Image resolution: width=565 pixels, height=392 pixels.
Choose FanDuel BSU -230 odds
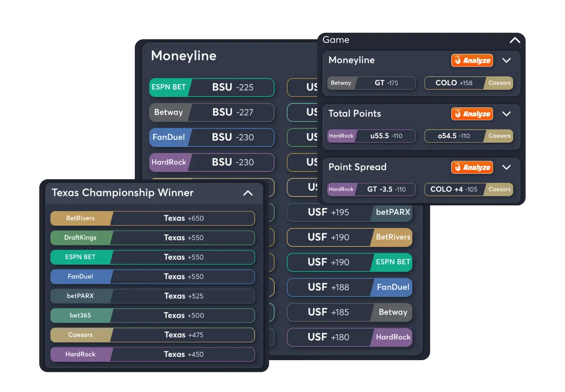point(212,137)
